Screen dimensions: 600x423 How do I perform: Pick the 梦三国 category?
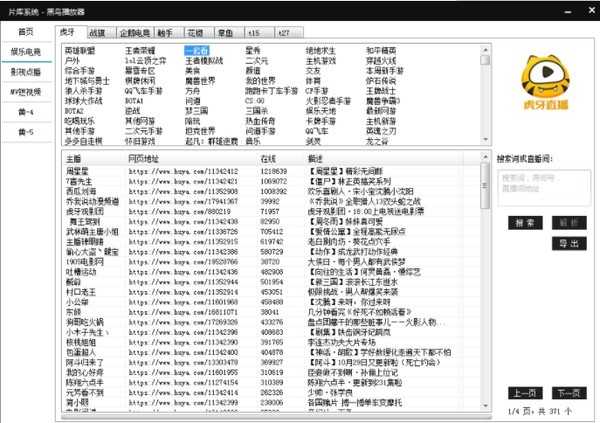click(x=197, y=111)
